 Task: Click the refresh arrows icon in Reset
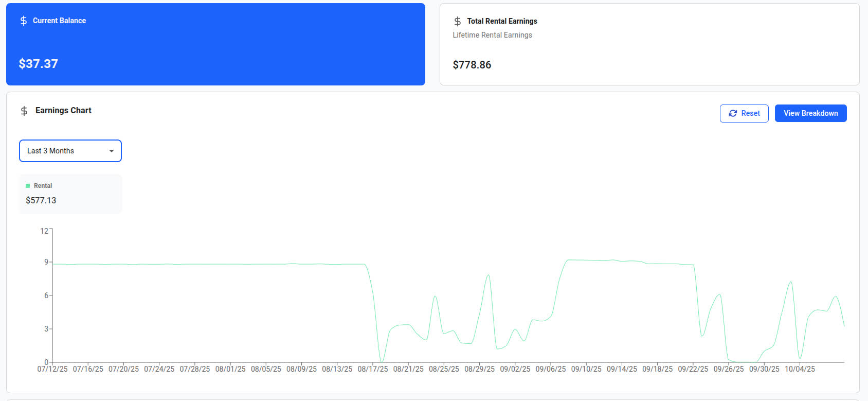(733, 113)
